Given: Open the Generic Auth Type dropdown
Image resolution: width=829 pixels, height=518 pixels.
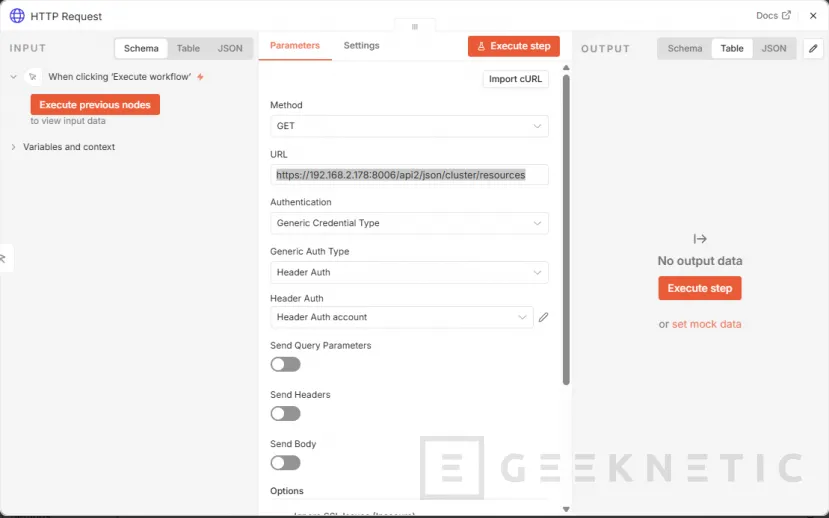Looking at the screenshot, I should 409,272.
